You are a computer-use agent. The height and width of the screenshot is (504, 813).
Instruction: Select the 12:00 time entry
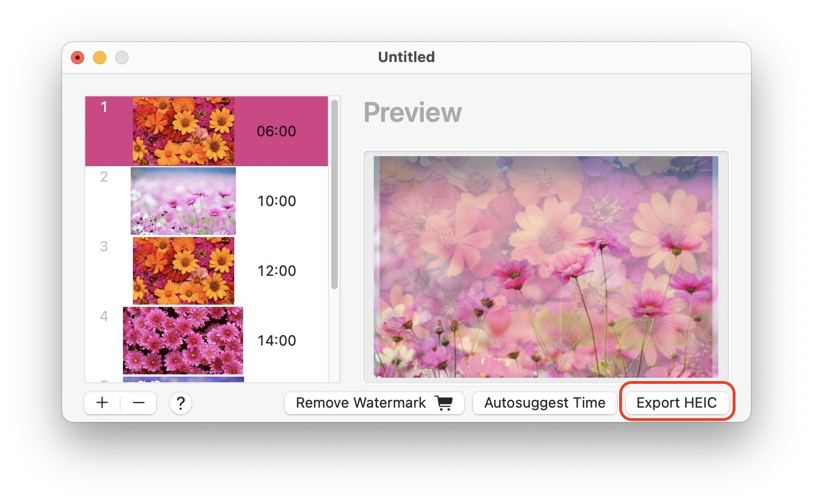pyautogui.click(x=276, y=271)
